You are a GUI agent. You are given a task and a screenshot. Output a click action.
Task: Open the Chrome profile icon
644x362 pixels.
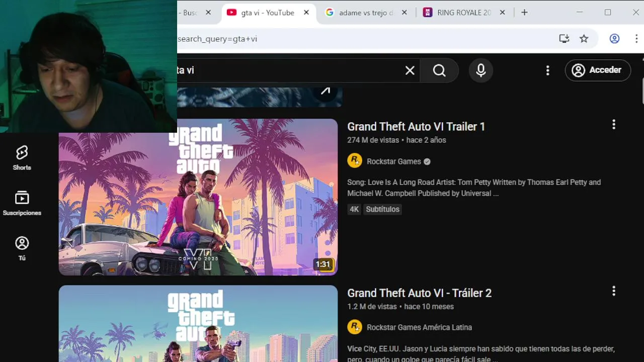point(614,39)
